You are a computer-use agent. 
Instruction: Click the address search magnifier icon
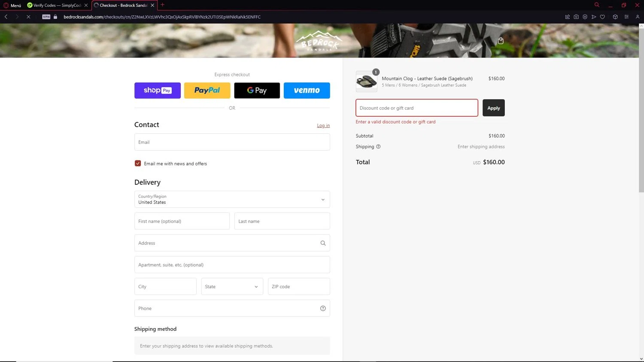(323, 243)
